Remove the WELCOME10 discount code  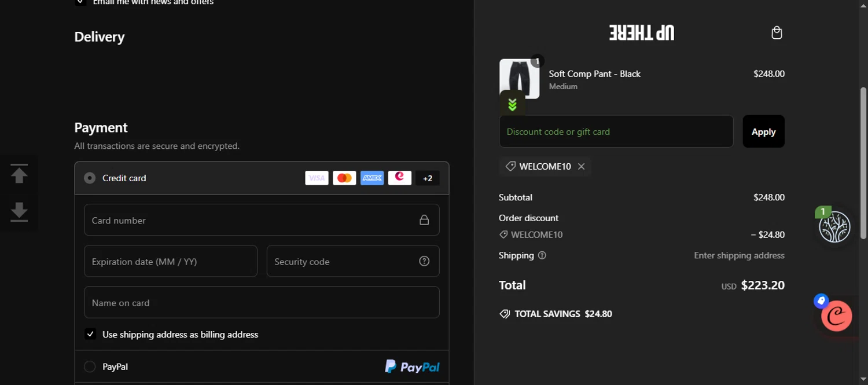581,166
